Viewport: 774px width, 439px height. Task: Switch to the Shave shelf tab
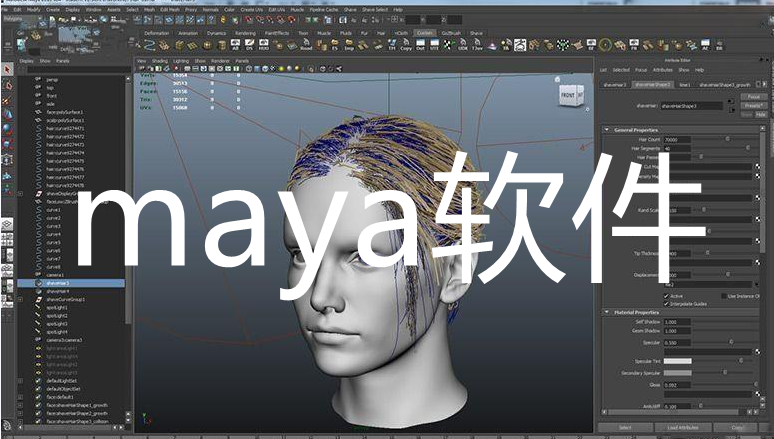coord(476,33)
